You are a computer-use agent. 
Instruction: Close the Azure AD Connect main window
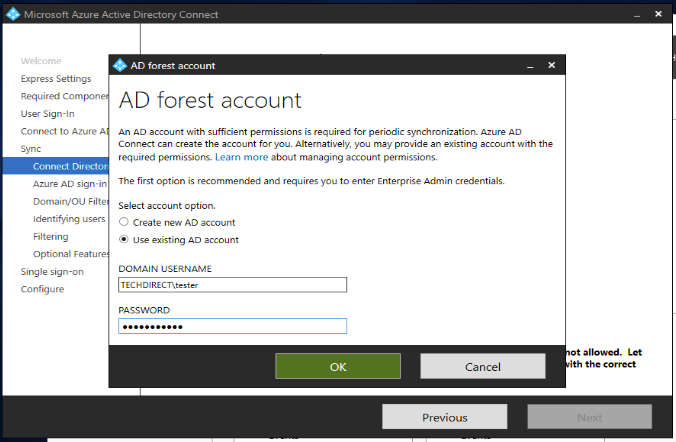click(658, 14)
